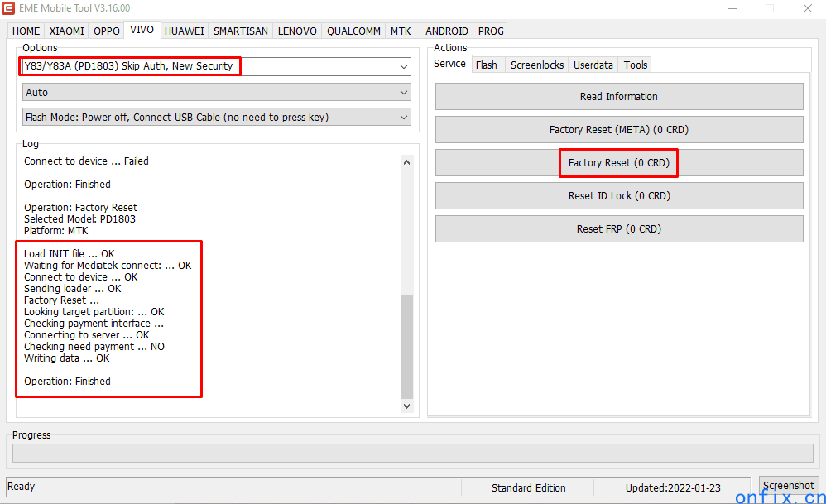826x504 pixels.
Task: Open the Screenlocks actions tab
Action: pos(536,65)
